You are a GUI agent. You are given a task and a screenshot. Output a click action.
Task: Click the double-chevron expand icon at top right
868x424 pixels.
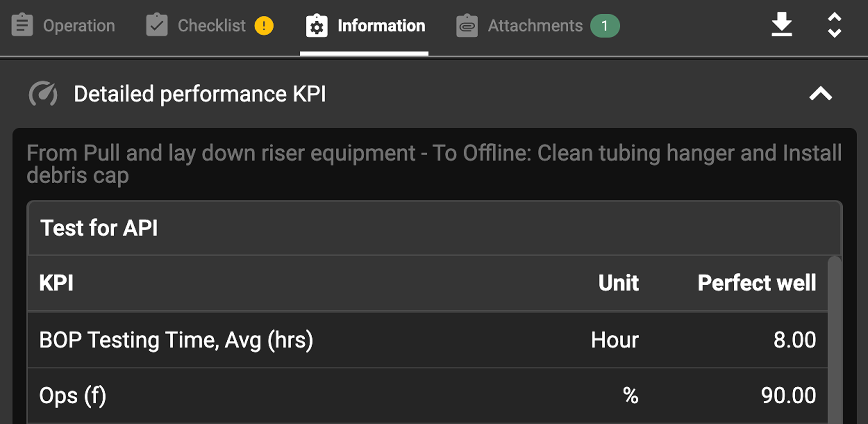coord(835,25)
